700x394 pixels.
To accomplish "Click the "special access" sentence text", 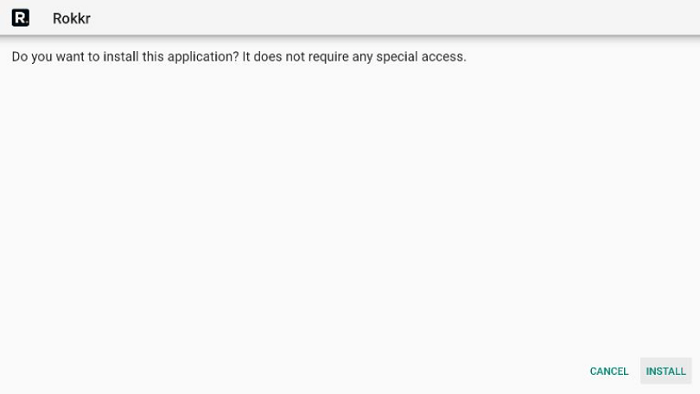I will [x=354, y=57].
